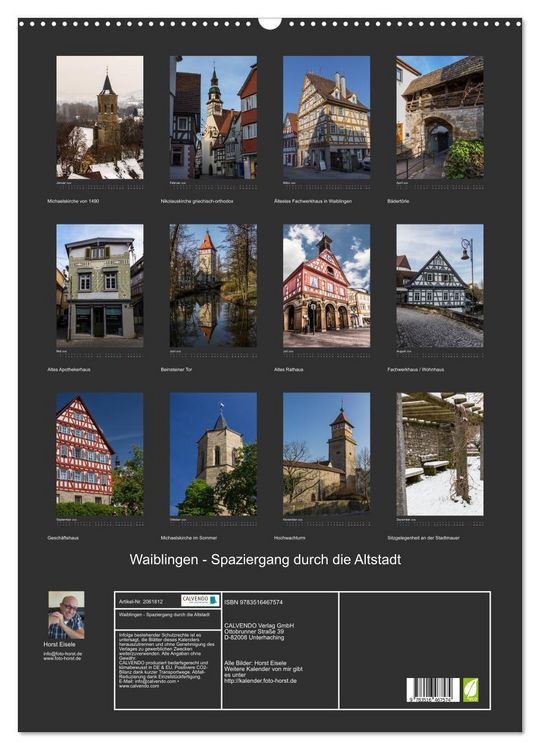Open the www.foto-horst.de website link
Viewport: 540px width, 750px height.
pos(62,659)
